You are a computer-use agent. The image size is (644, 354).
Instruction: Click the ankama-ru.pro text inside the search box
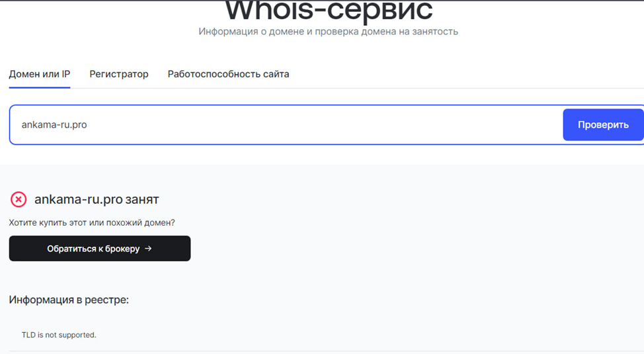[x=54, y=124]
